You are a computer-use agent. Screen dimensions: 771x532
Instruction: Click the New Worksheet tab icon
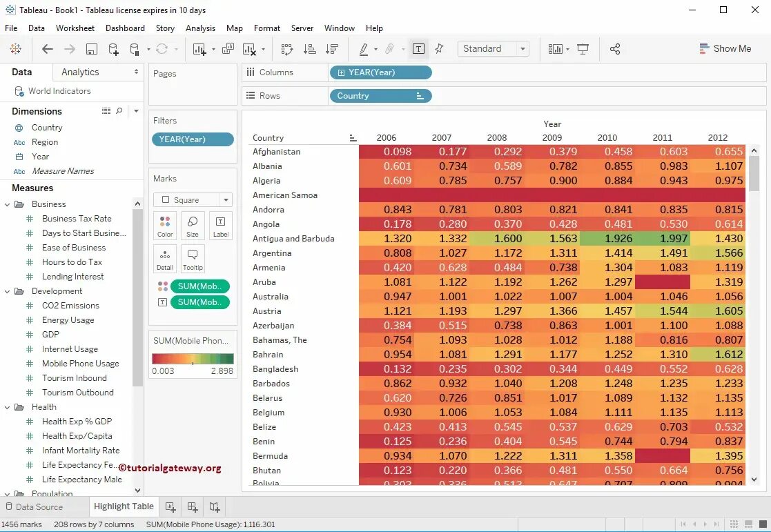click(170, 506)
